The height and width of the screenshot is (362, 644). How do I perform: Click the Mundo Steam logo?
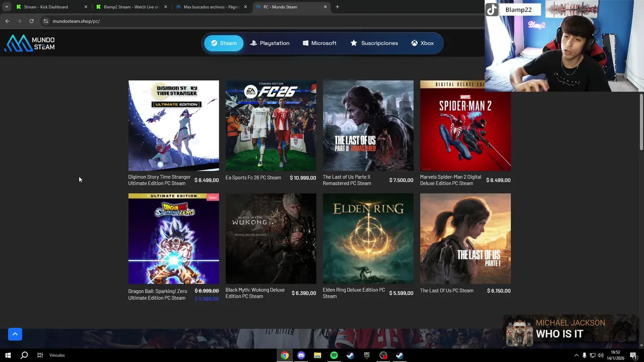(30, 43)
